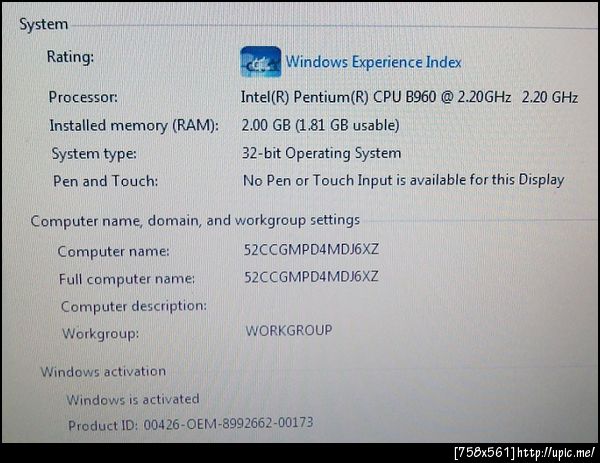600x463 pixels.
Task: Click the 'Windows activation' heading
Action: (103, 372)
